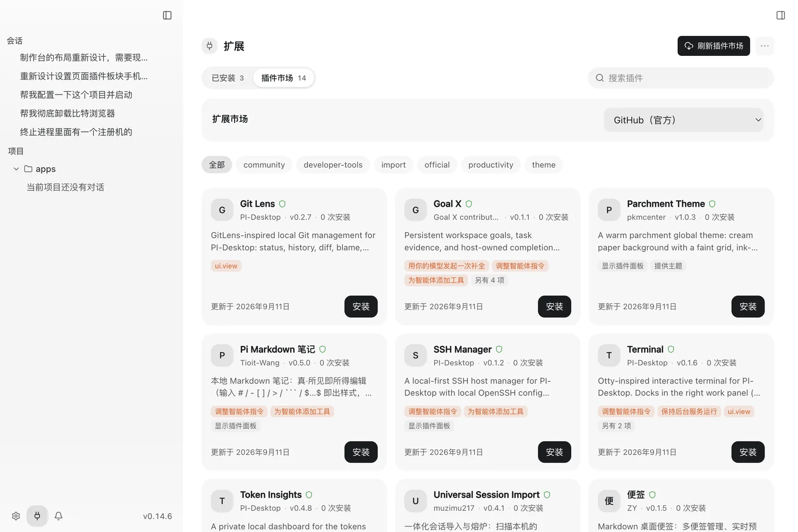The image size is (798, 532).
Task: Open conversation 制作台的布局重新设计
Action: [x=84, y=58]
